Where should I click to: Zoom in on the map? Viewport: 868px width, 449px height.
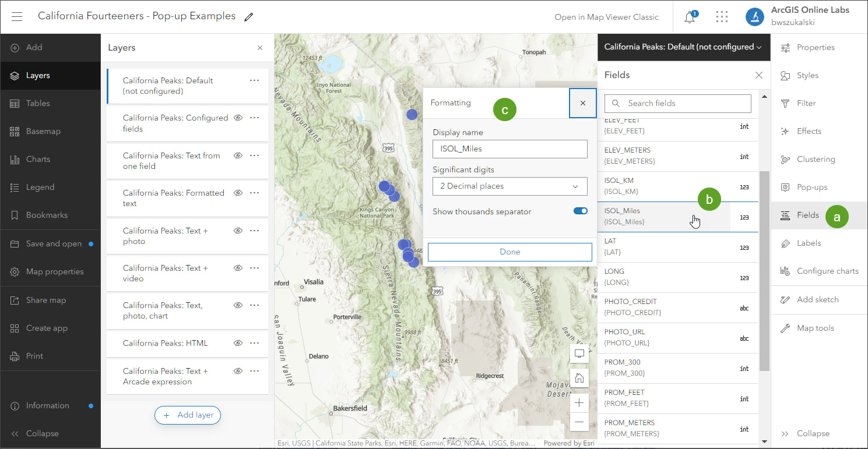point(579,402)
